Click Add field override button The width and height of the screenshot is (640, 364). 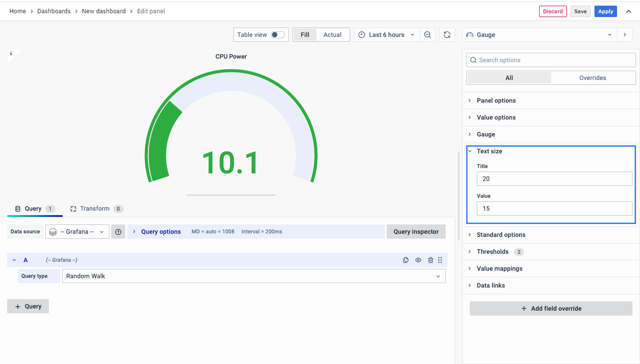[x=551, y=308]
